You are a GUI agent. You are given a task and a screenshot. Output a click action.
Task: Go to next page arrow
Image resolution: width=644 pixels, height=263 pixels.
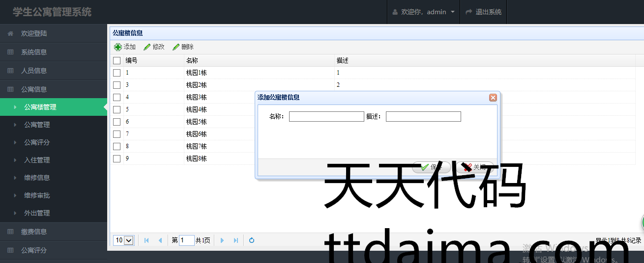(222, 240)
